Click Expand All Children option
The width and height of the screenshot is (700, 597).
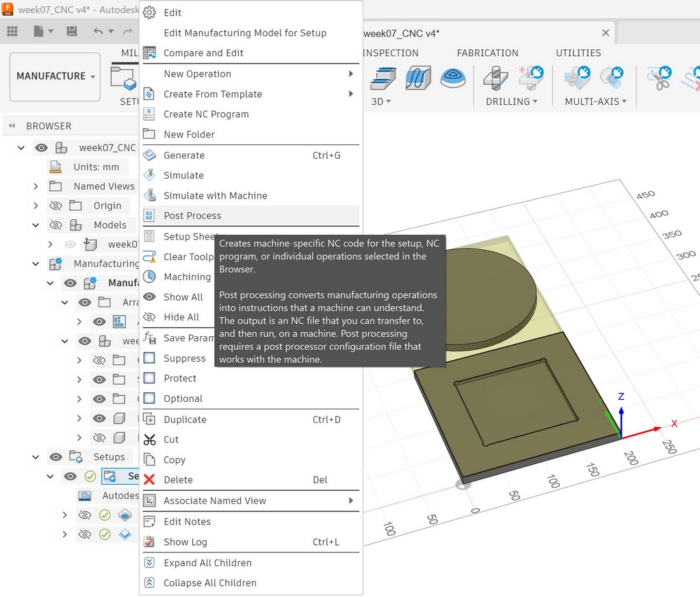click(x=207, y=563)
